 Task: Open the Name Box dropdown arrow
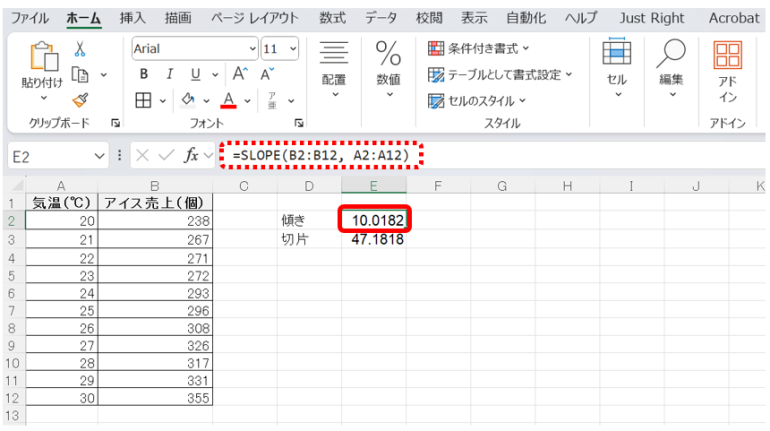(100, 157)
